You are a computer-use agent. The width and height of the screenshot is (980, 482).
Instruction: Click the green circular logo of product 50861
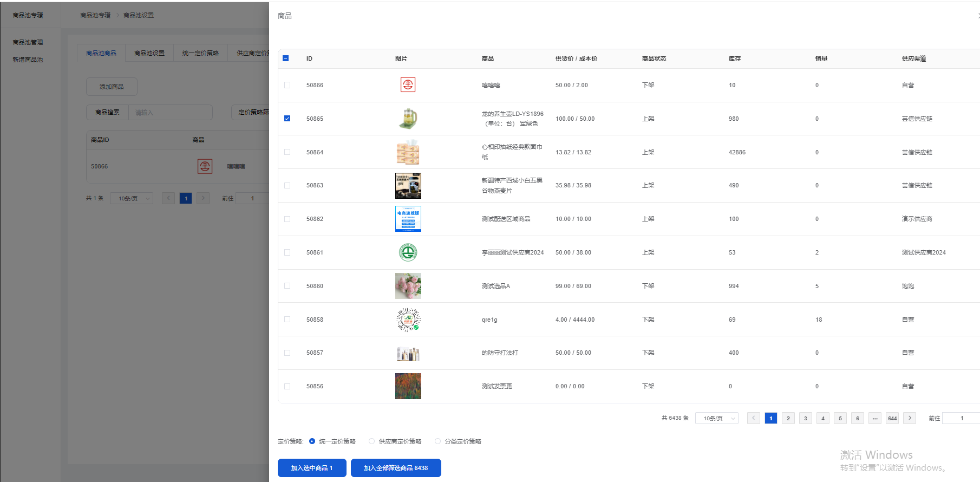[408, 252]
